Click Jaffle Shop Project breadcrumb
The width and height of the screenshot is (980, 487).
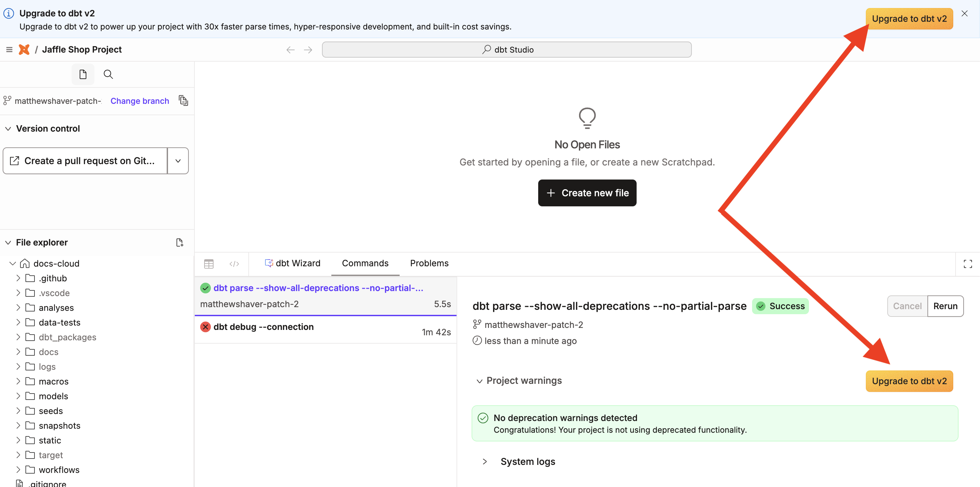point(82,50)
